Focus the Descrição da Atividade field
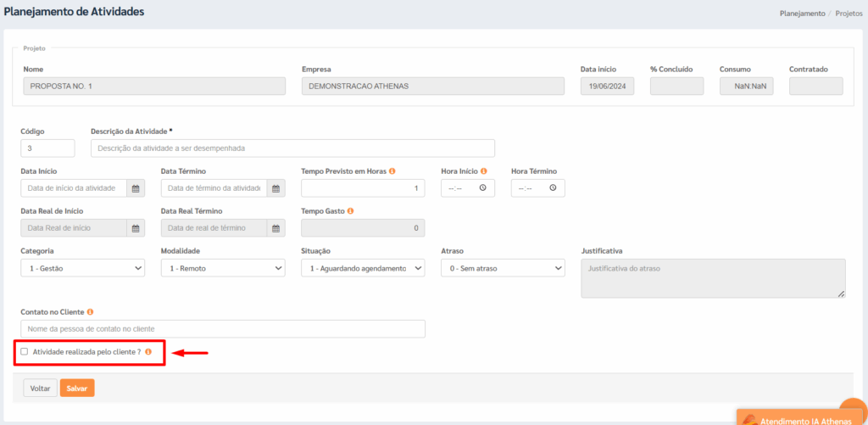868x425 pixels. [x=292, y=148]
